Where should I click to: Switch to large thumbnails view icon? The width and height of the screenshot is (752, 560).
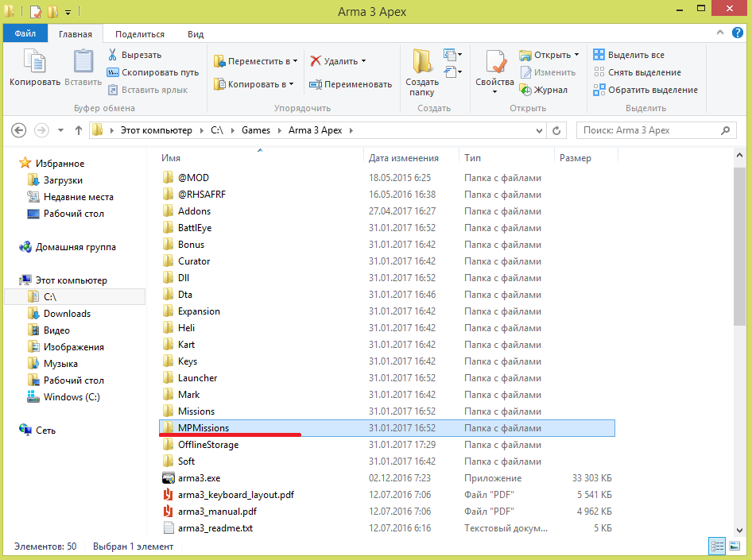(735, 546)
